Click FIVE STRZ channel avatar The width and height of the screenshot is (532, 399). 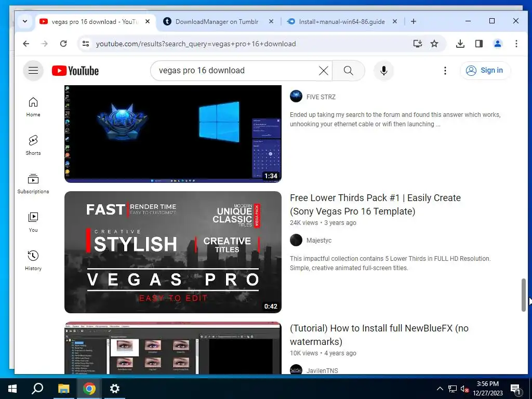tap(296, 96)
